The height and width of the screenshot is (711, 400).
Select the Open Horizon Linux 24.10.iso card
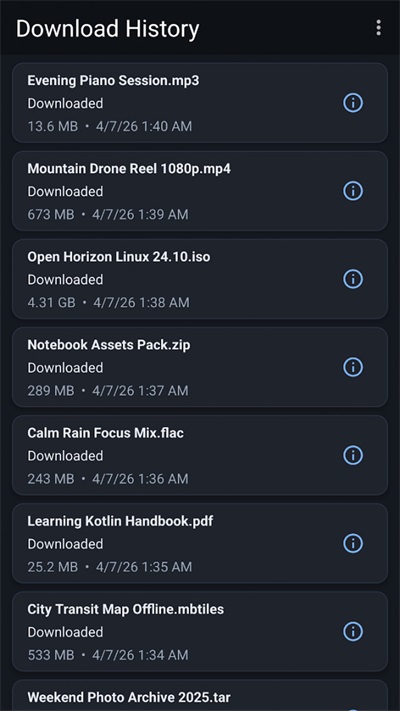click(200, 279)
